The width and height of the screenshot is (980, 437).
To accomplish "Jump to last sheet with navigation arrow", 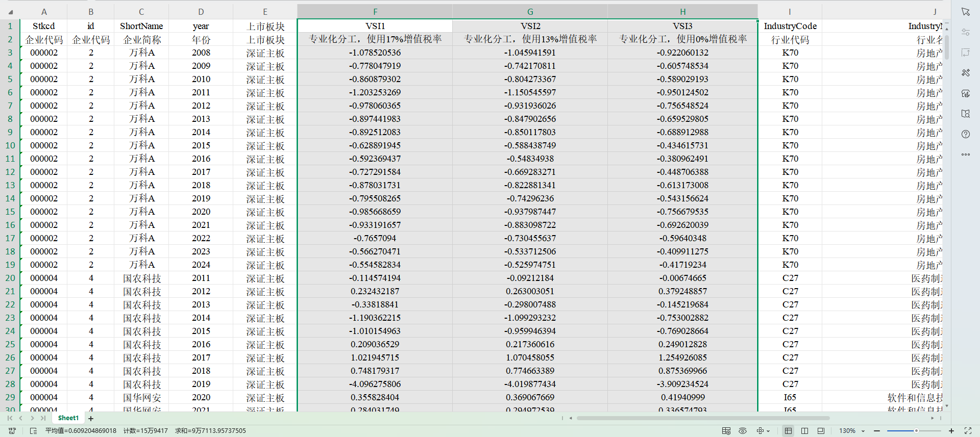I will (x=43, y=418).
